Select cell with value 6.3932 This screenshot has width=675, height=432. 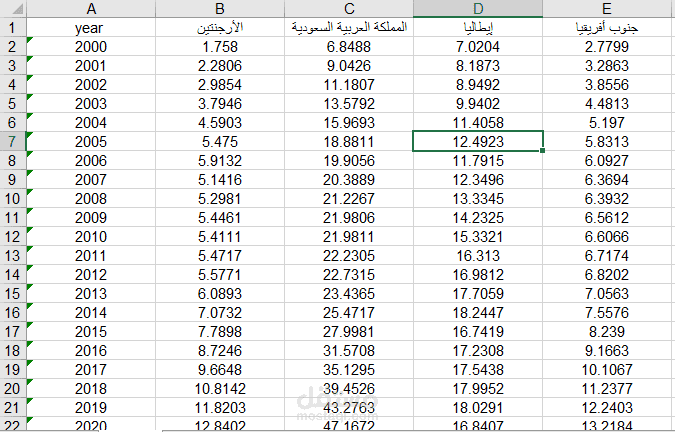607,199
